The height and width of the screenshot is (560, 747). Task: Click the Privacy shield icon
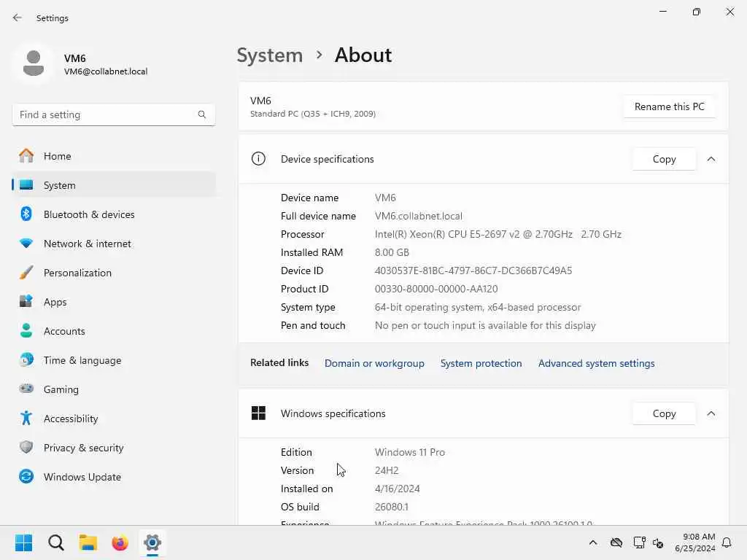[x=26, y=447]
